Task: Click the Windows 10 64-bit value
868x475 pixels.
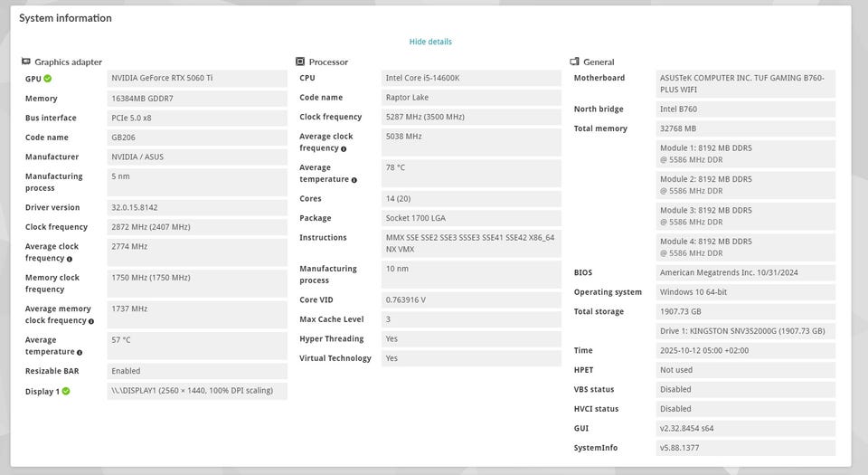Action: click(x=746, y=292)
